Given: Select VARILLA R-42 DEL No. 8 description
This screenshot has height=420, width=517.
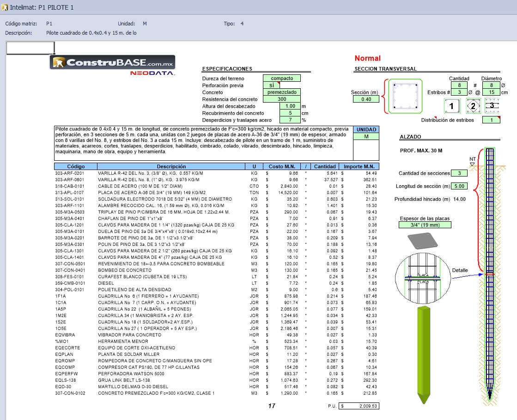Looking at the screenshot, I should [x=148, y=180].
